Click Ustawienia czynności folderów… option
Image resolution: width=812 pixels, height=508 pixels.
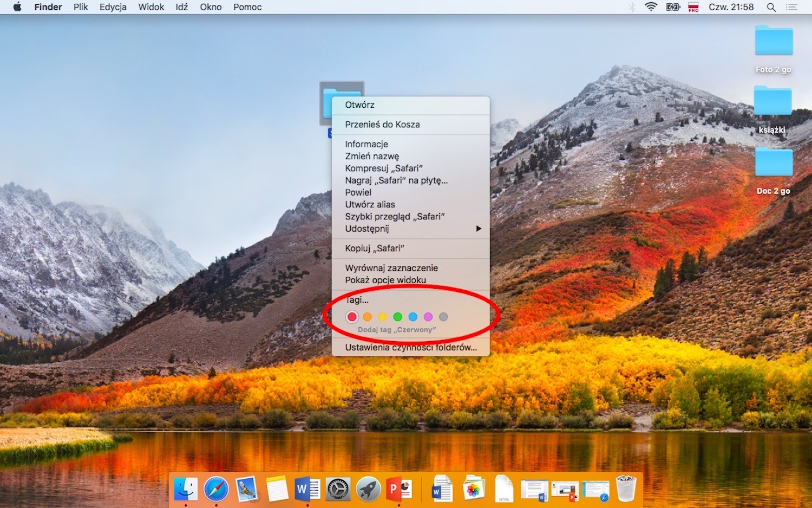(411, 348)
